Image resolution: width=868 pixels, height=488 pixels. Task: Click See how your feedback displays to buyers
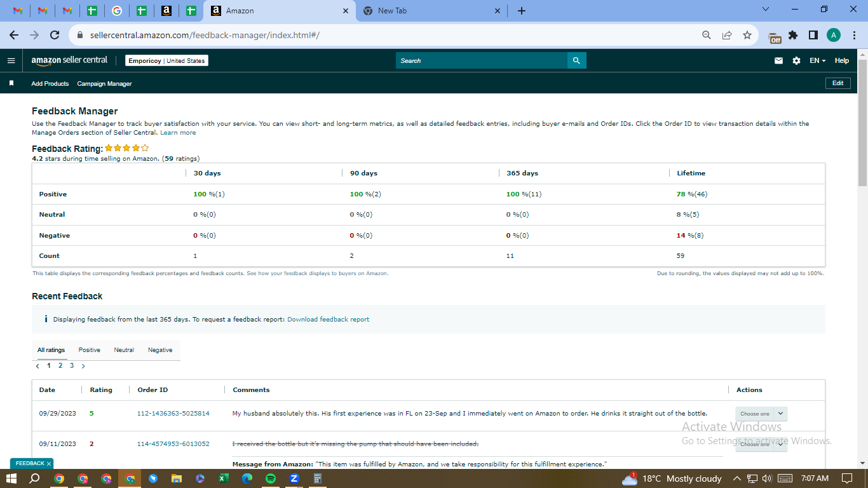point(318,273)
